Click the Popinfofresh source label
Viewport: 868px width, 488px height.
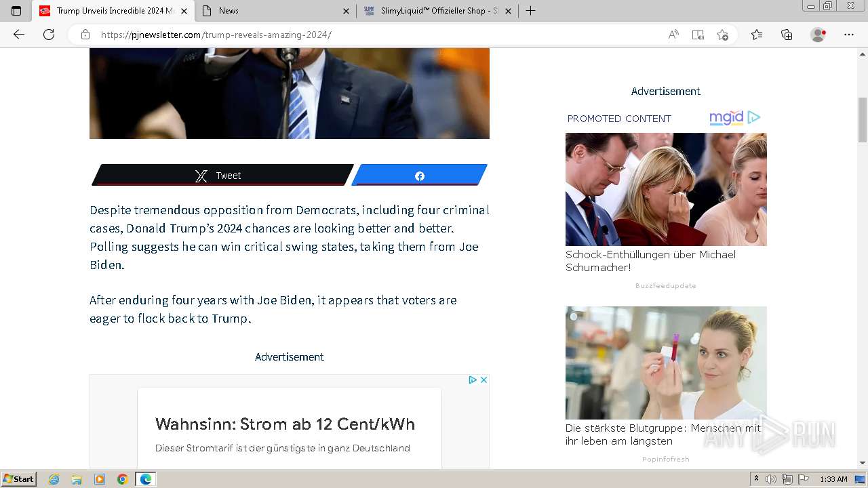(x=666, y=460)
